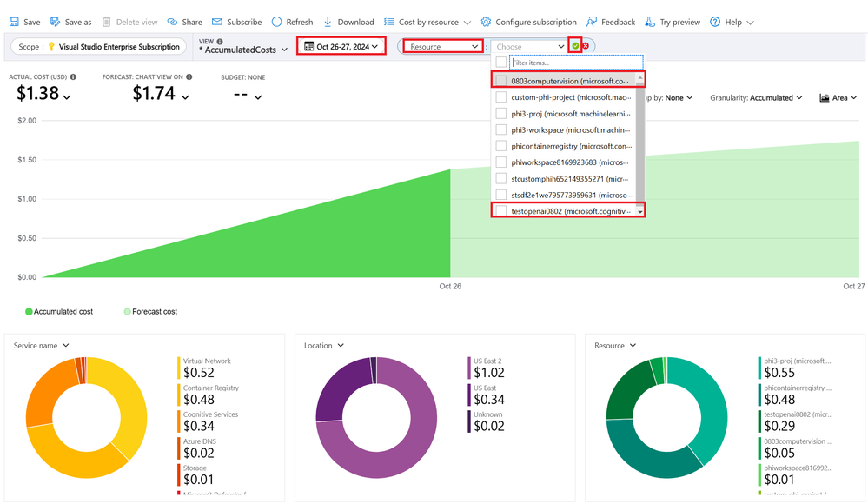Click the red X to remove filter
The height and width of the screenshot is (504, 868).
[x=586, y=46]
